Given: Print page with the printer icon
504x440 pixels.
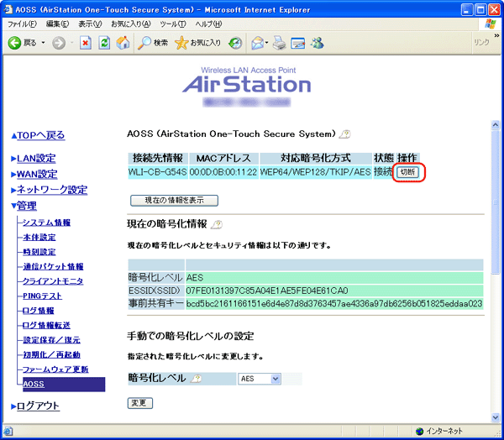Looking at the screenshot, I should pos(280,43).
